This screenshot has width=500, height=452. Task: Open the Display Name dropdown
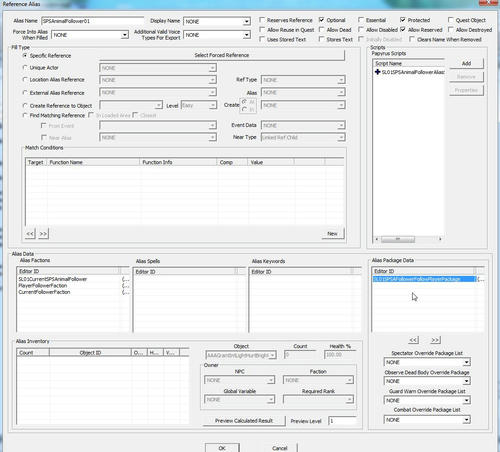(x=247, y=21)
